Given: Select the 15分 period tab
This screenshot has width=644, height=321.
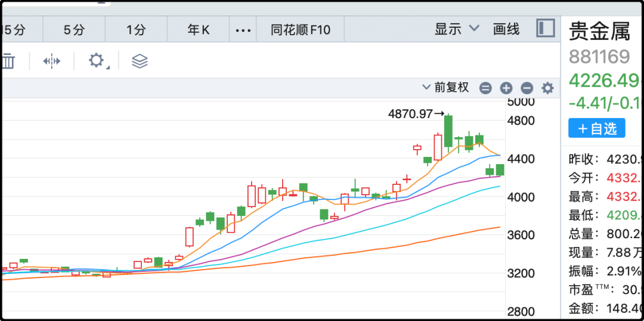Looking at the screenshot, I should [21, 30].
